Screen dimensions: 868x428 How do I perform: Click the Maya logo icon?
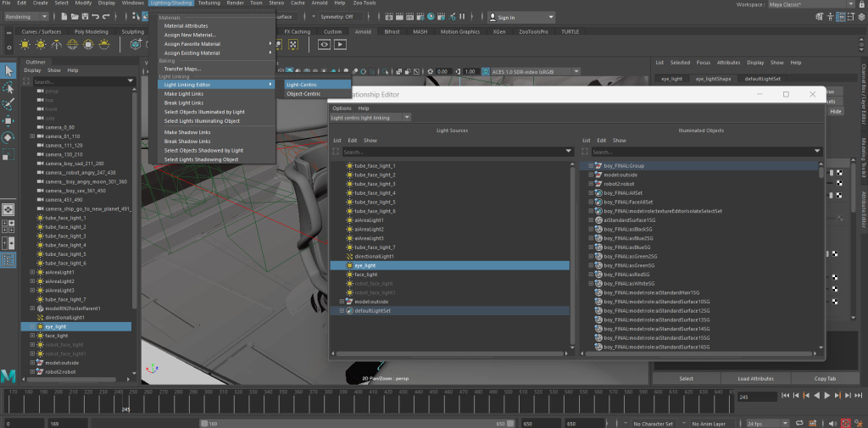coord(8,376)
